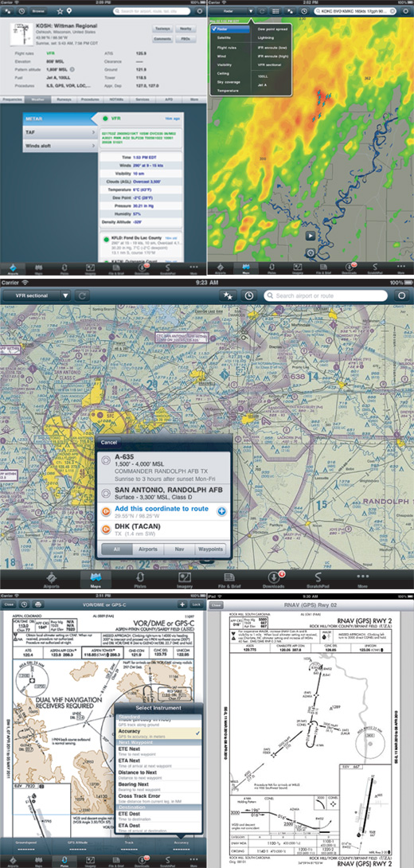The image size is (414, 868).
Task: Select METAR weather row
Action: 59,118
